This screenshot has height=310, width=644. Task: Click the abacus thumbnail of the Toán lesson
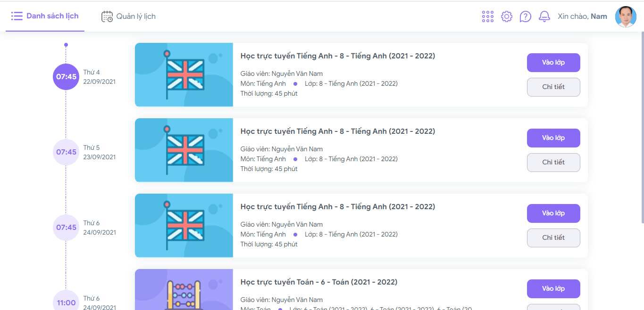184,290
